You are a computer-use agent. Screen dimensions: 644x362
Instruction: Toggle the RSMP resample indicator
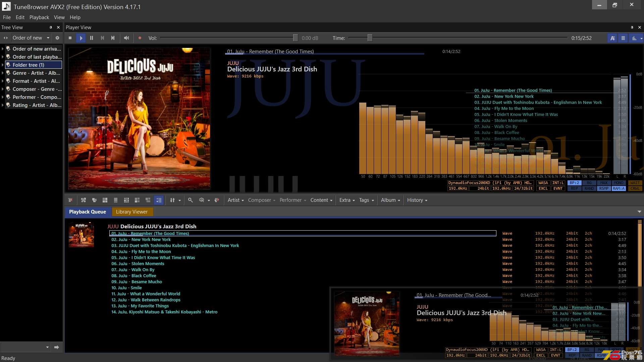coord(604,188)
